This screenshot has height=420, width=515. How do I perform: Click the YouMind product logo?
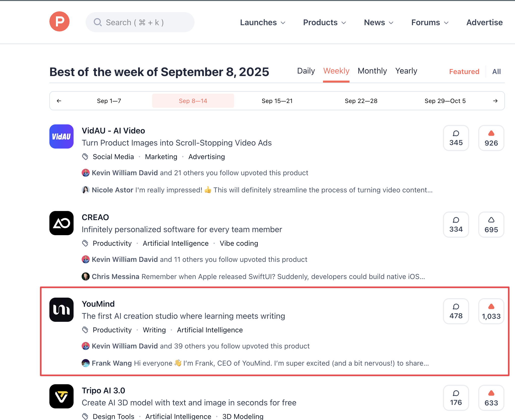click(61, 310)
